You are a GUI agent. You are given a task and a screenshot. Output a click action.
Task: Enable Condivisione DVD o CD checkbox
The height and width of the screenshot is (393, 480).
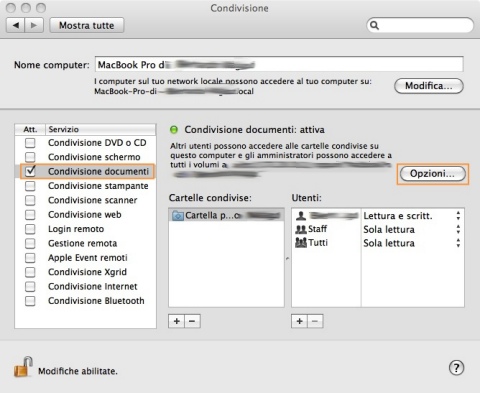30,143
